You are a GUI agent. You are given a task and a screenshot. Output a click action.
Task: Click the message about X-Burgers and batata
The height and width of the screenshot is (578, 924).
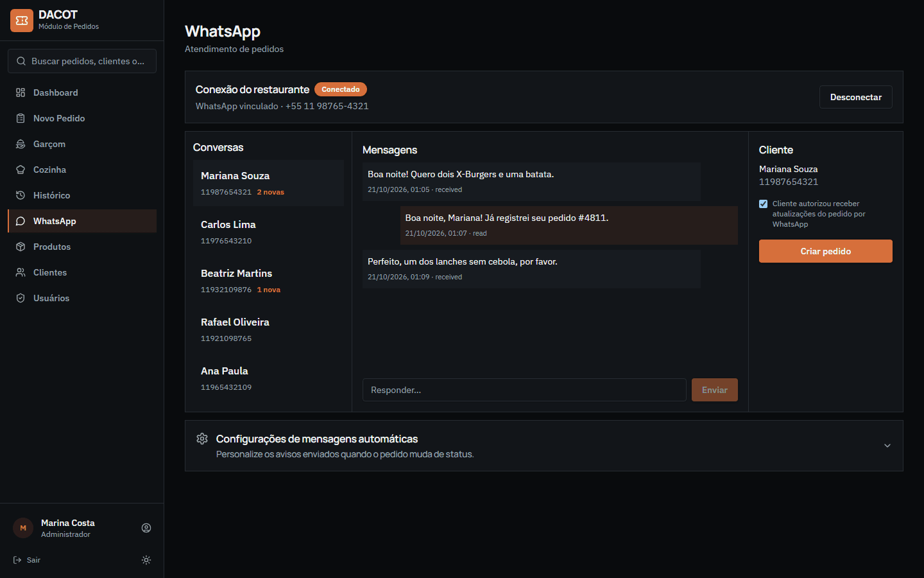click(531, 182)
